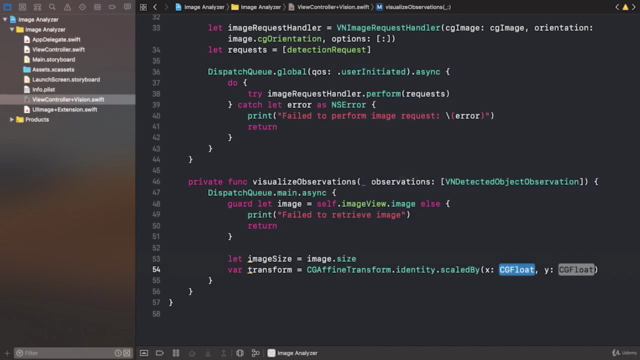This screenshot has height=360, width=640.
Task: Click the NSError type in line 39
Action: pos(349,105)
